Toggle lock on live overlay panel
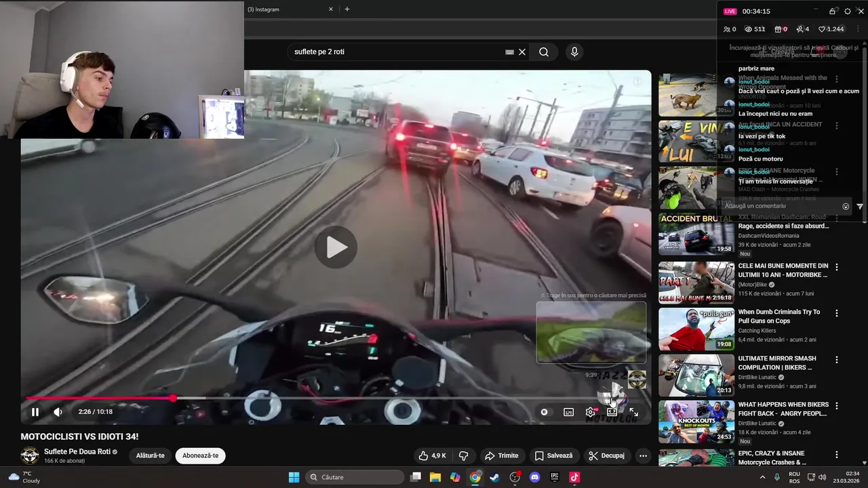The width and height of the screenshot is (868, 488). click(832, 11)
